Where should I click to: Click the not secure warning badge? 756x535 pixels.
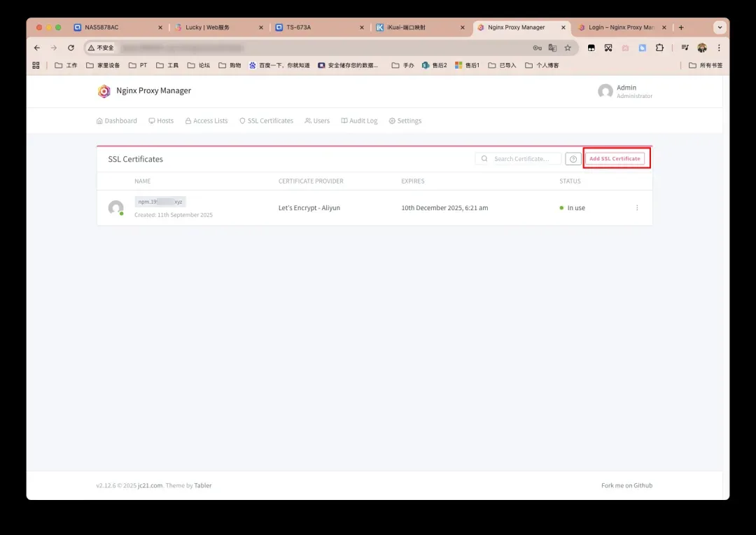pos(101,48)
